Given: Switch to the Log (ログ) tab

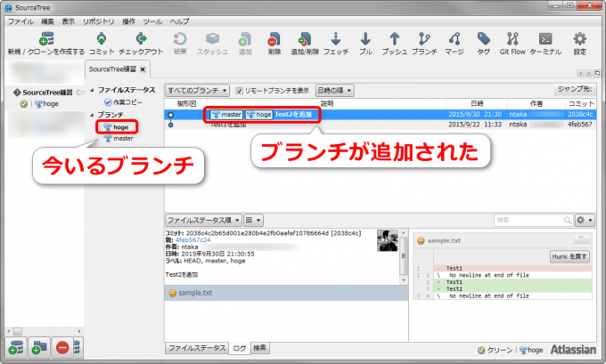Looking at the screenshot, I should pos(239,348).
